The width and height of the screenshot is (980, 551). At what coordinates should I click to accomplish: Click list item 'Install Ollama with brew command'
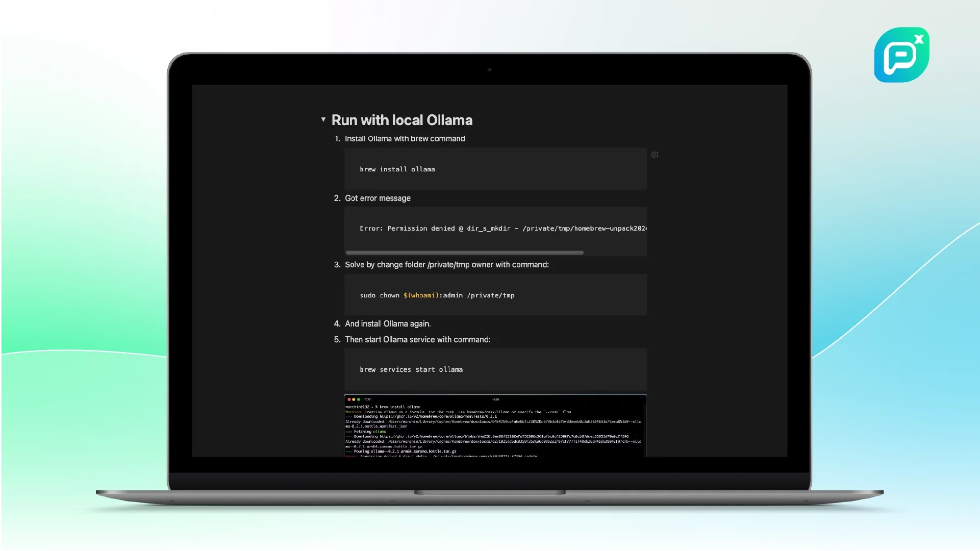click(405, 139)
